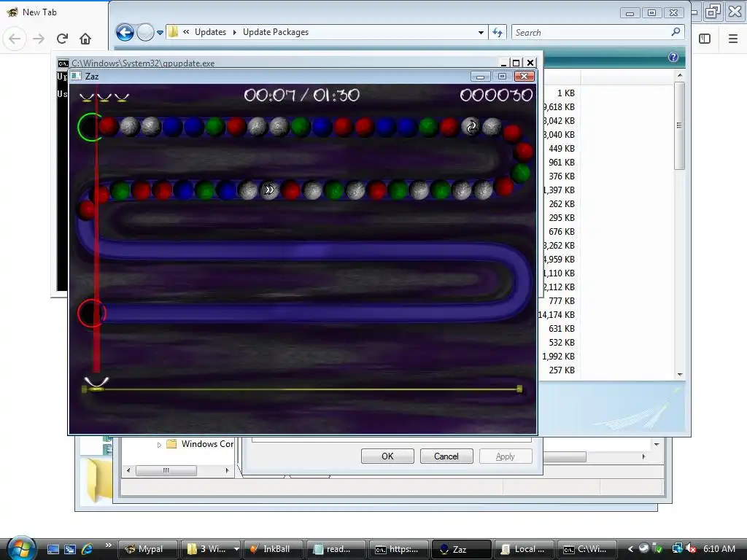Click the fast-forward arrow bonus ball
The width and height of the screenshot is (747, 560).
tap(269, 190)
